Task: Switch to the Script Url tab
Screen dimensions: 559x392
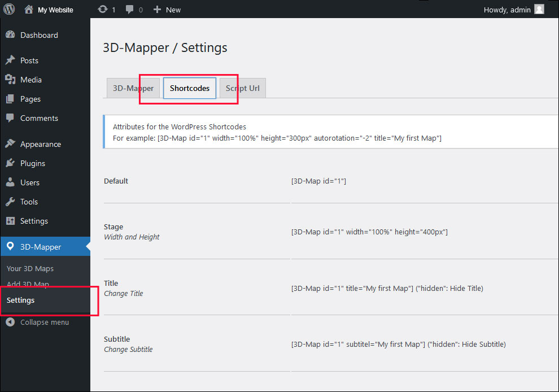Action: (x=242, y=88)
